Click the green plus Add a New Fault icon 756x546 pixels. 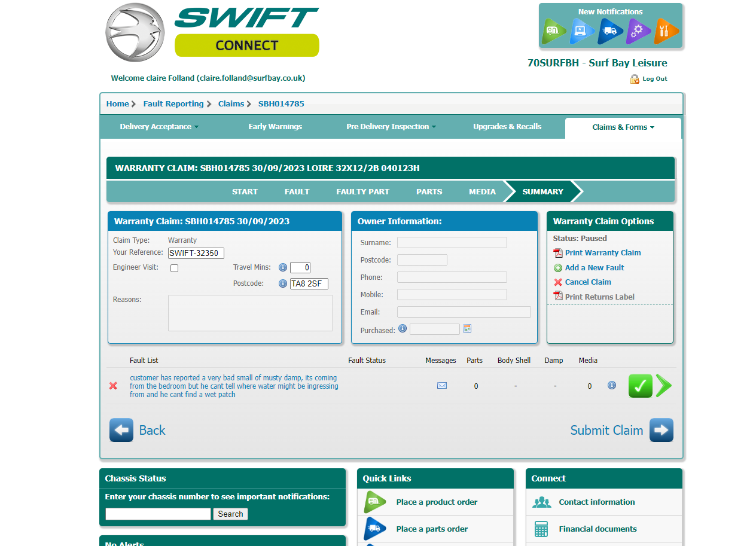(x=558, y=268)
